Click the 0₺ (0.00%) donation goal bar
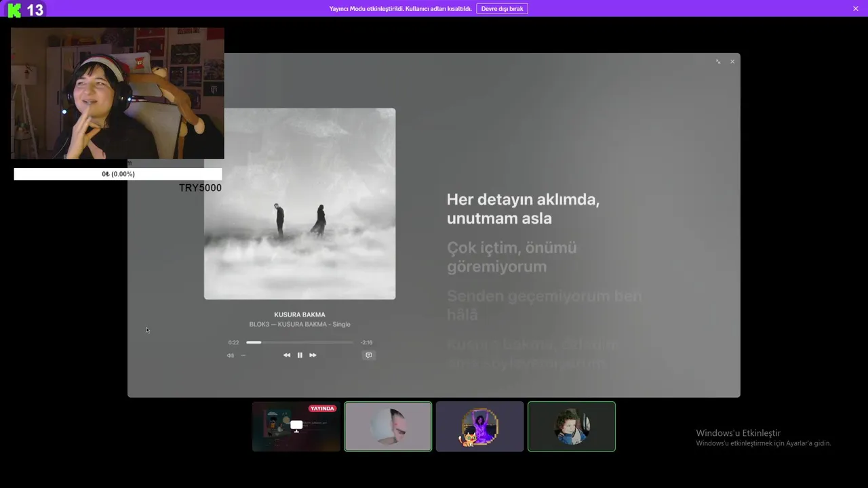868x488 pixels. 118,174
